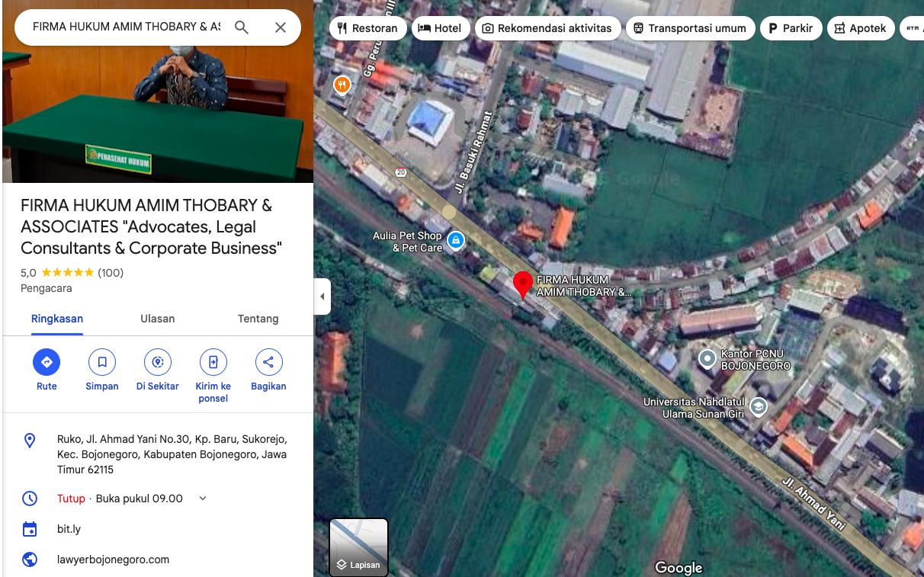Switch to the Ulasan tab
The height and width of the screenshot is (577, 924).
[158, 319]
